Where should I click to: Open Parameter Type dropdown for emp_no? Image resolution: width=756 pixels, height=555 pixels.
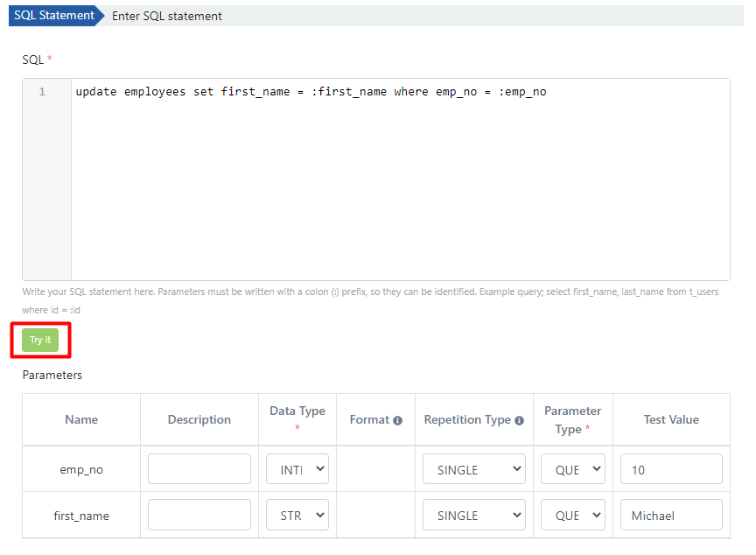pyautogui.click(x=572, y=469)
